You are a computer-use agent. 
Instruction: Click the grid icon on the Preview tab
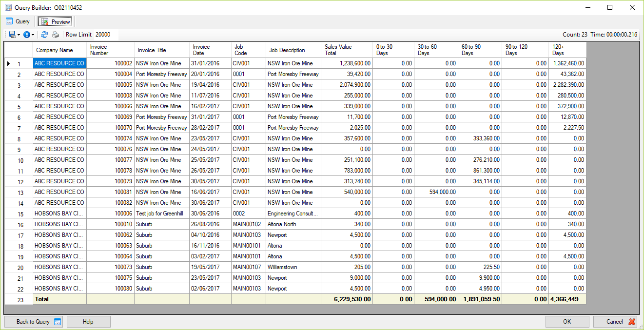pyautogui.click(x=44, y=21)
